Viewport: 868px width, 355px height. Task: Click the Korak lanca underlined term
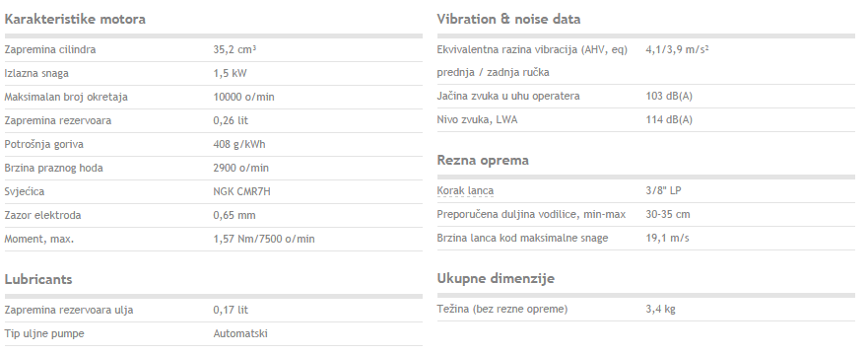point(465,191)
